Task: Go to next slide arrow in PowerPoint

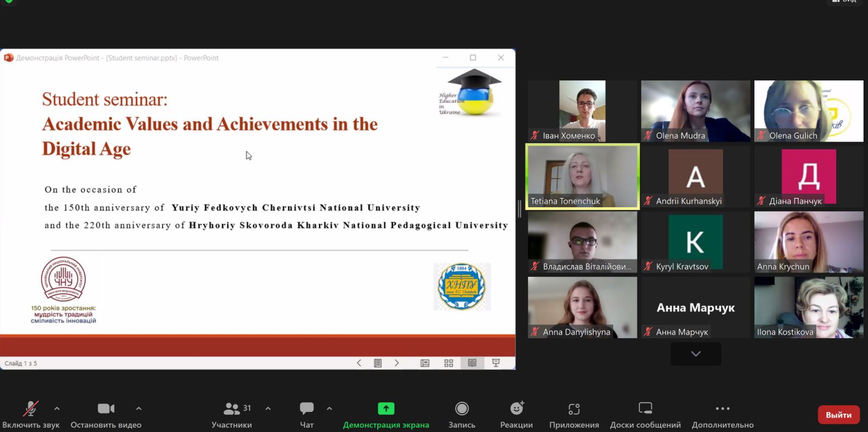Action: click(x=397, y=363)
